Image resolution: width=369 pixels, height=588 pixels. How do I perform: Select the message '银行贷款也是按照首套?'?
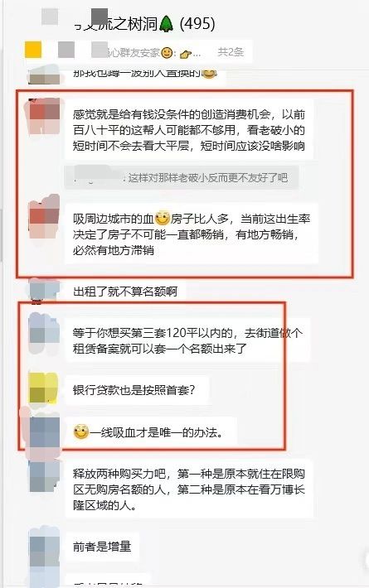click(134, 390)
